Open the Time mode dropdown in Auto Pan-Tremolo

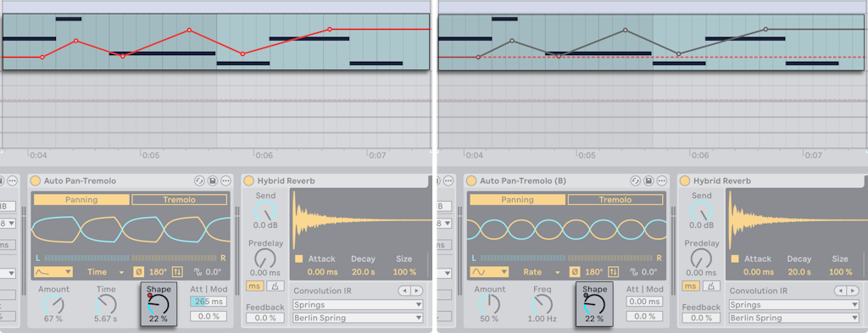pyautogui.click(x=105, y=272)
